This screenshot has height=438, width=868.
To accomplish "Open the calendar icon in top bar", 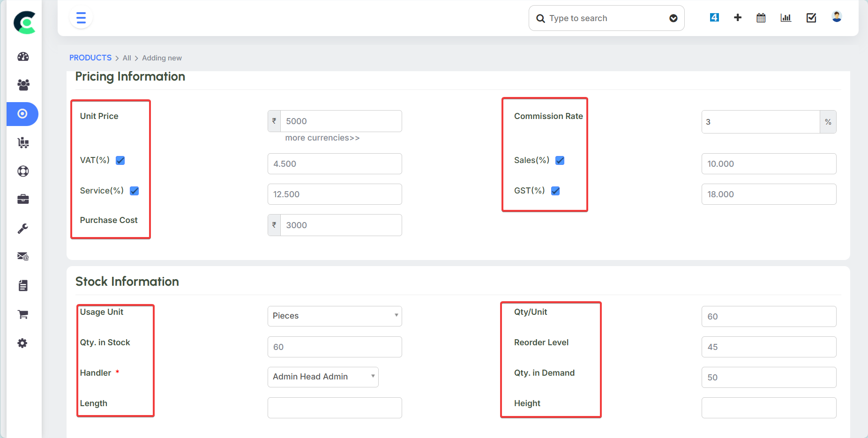I will pyautogui.click(x=761, y=18).
